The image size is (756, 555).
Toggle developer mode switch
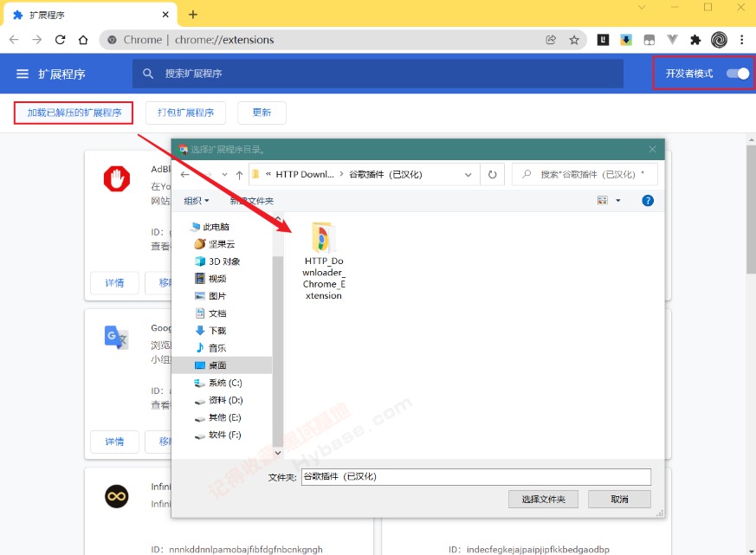coord(738,74)
